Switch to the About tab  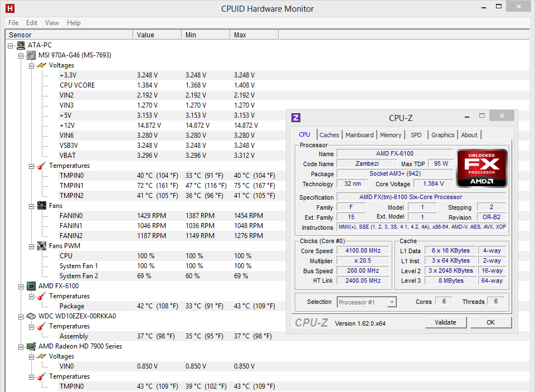click(x=469, y=135)
